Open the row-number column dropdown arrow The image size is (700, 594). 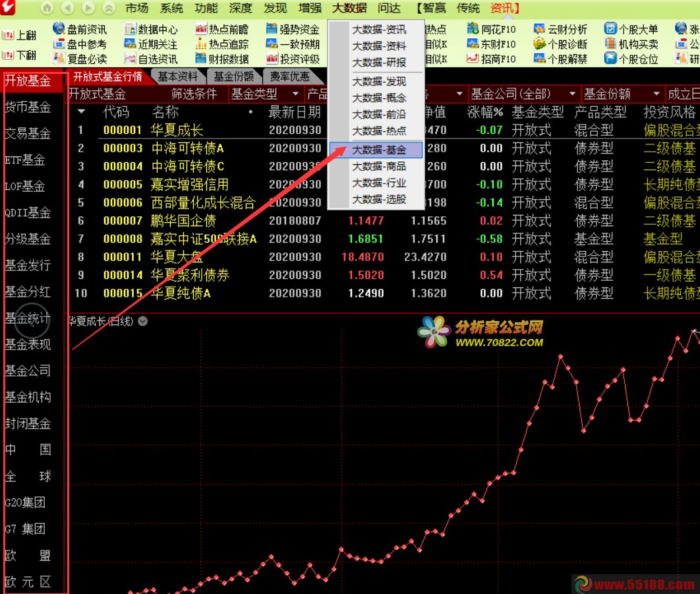[x=81, y=111]
